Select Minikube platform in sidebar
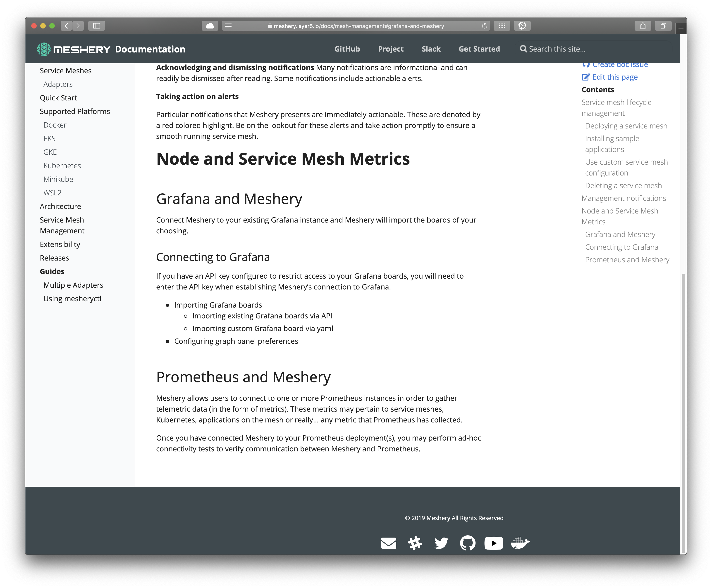Screen dimensions: 712x588 58,179
